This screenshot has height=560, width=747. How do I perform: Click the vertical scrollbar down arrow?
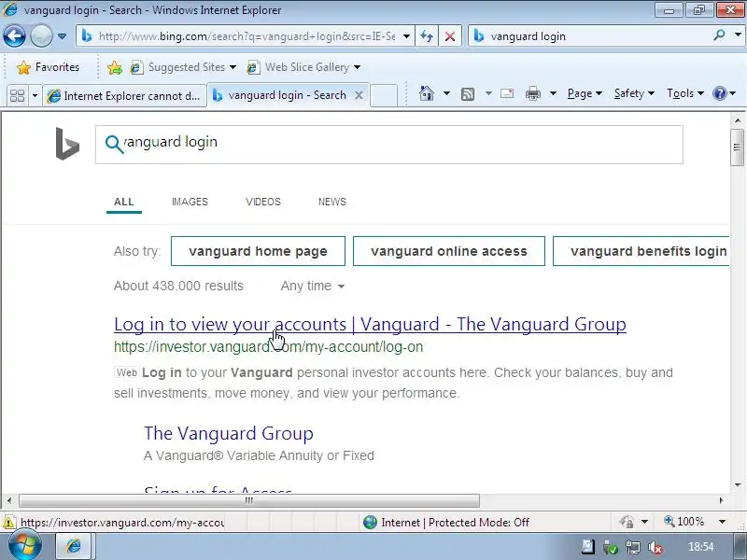[x=738, y=485]
